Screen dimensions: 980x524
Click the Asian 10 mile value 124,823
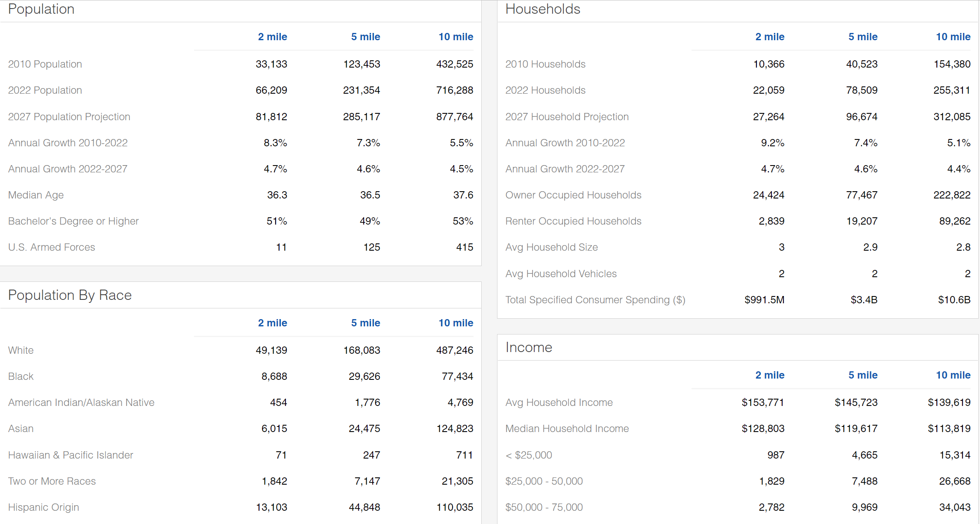coord(455,429)
